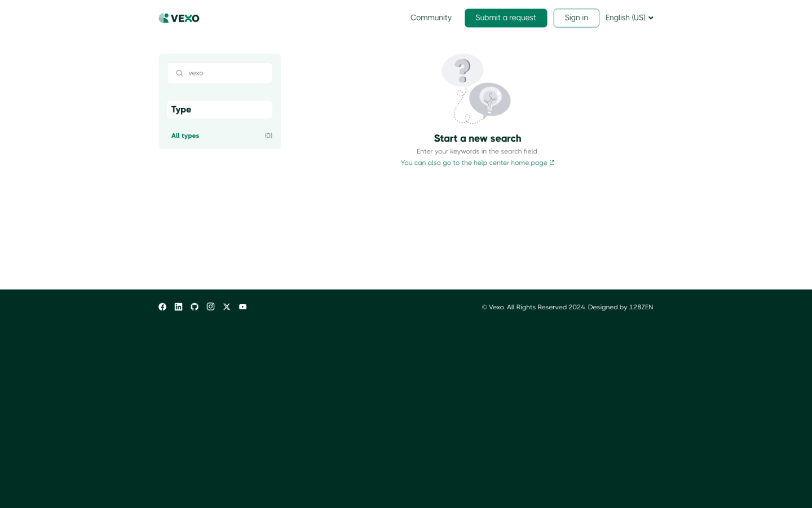Viewport: 812px width, 508px height.
Task: Open the GitHub footer icon
Action: [x=195, y=307]
